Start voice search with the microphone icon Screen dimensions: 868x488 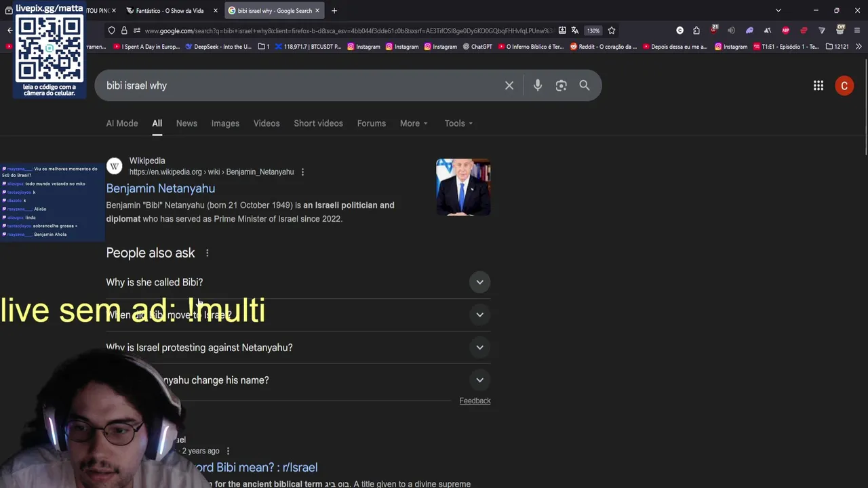(x=538, y=85)
